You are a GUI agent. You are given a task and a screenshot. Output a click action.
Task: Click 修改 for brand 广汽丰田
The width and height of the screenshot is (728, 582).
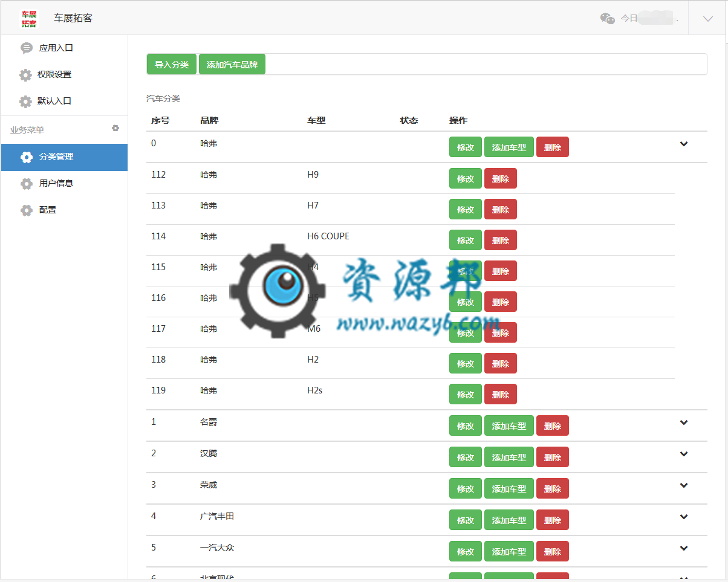coord(466,520)
